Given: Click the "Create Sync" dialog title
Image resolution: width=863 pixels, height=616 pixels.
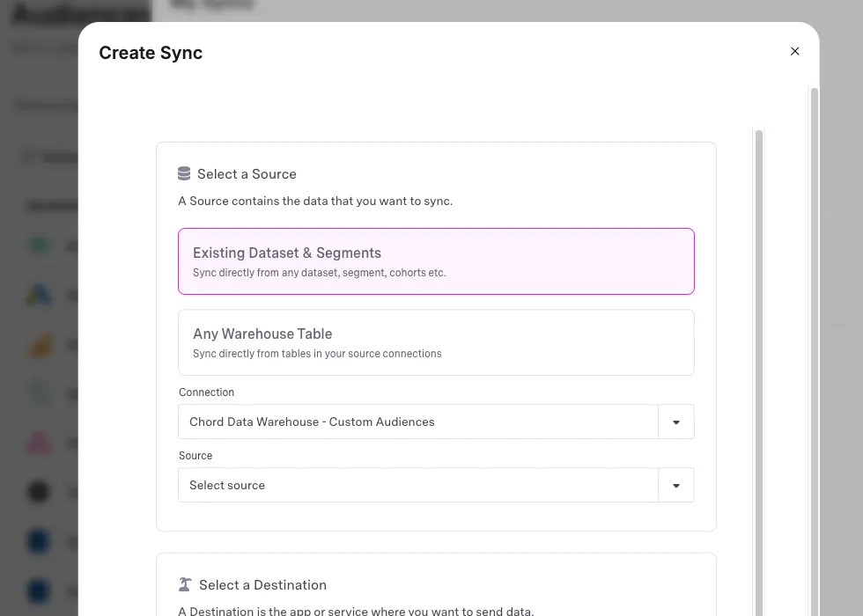Looking at the screenshot, I should tap(151, 53).
